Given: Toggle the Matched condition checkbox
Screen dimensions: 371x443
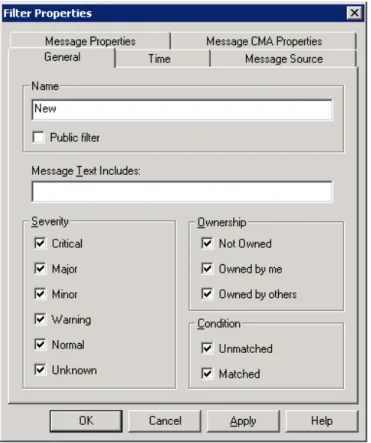Looking at the screenshot, I should tap(207, 374).
